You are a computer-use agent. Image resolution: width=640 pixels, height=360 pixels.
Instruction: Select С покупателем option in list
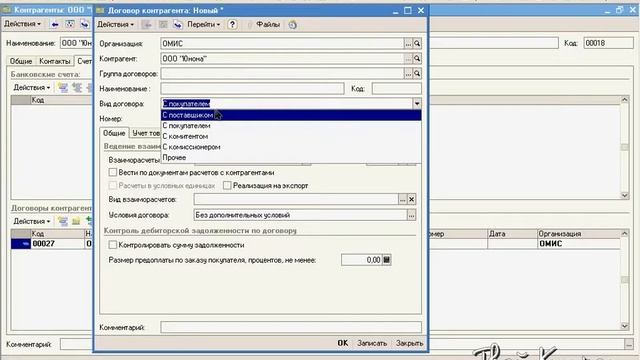[x=291, y=126]
